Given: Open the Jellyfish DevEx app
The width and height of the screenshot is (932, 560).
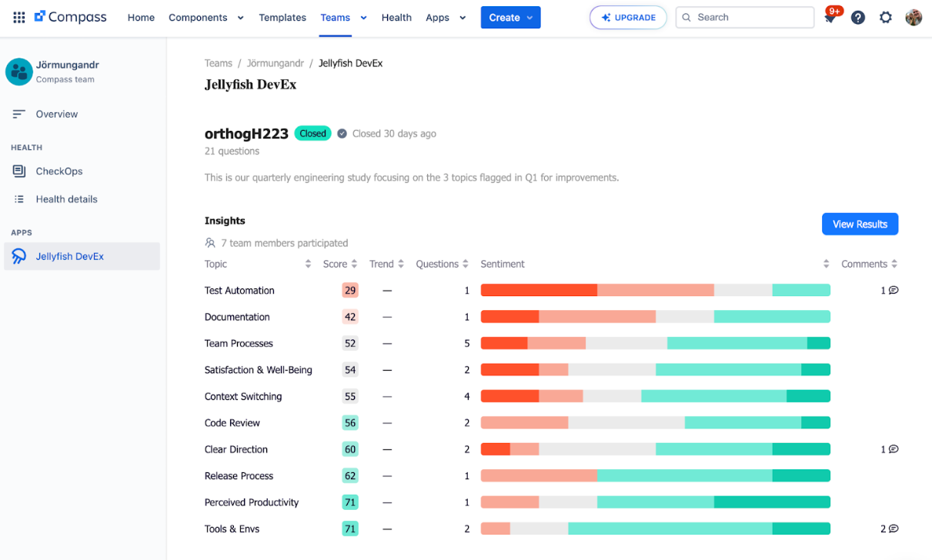Looking at the screenshot, I should point(70,258).
